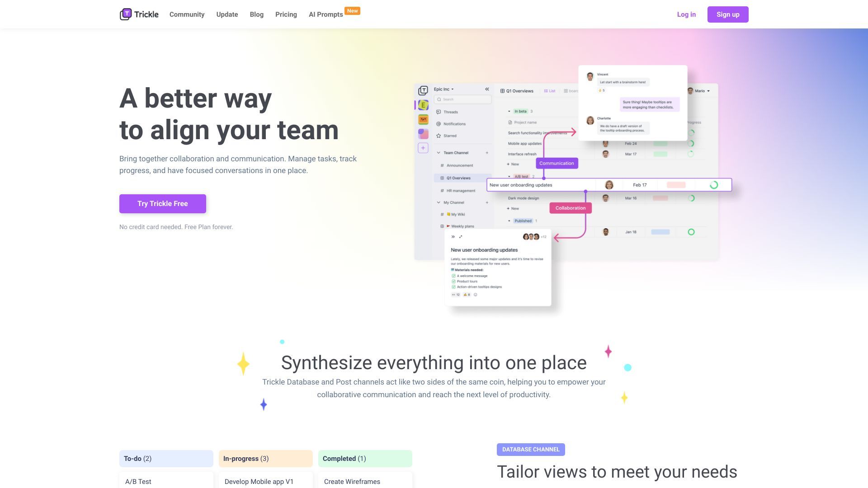Select Q1 Overviews in the sidebar
This screenshot has width=868, height=488.
[463, 178]
